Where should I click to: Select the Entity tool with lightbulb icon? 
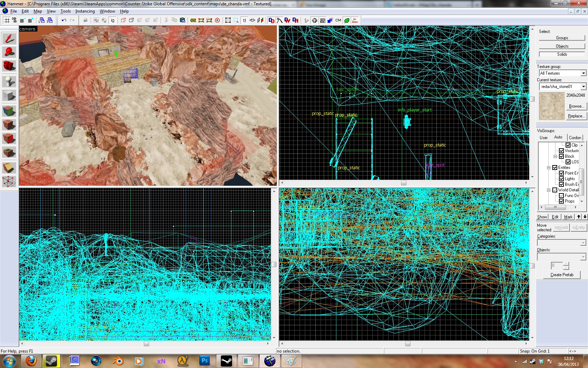(x=9, y=82)
